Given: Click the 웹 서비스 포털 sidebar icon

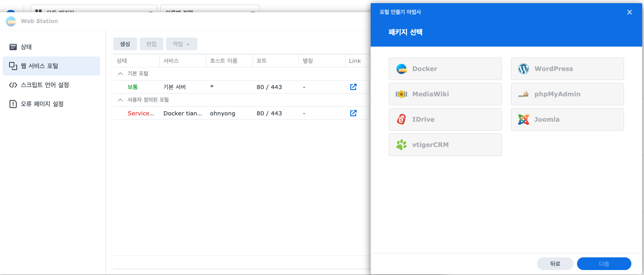Looking at the screenshot, I should click(x=13, y=66).
